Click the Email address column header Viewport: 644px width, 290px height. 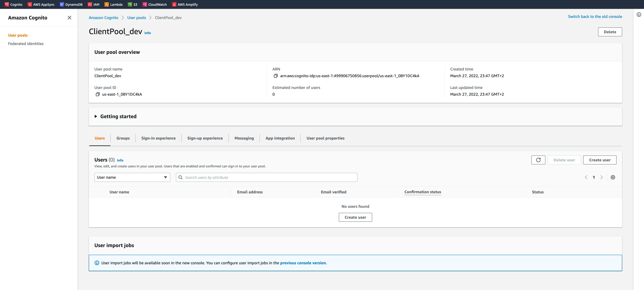pos(250,192)
